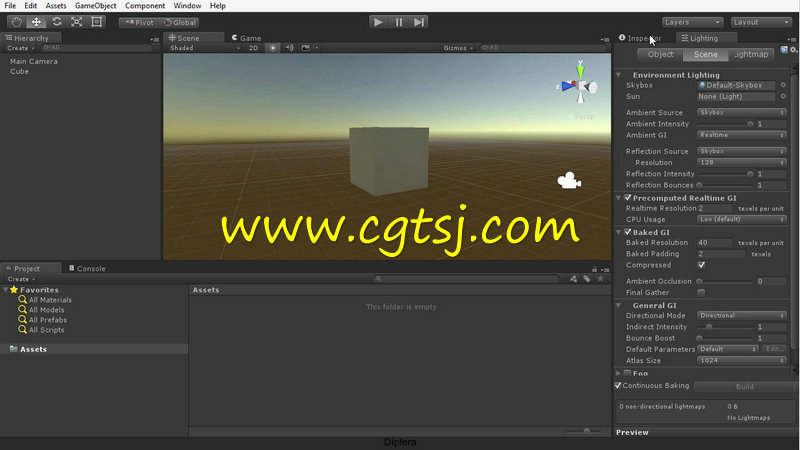The image size is (800, 450).
Task: Open All Materials favorite search
Action: [50, 300]
